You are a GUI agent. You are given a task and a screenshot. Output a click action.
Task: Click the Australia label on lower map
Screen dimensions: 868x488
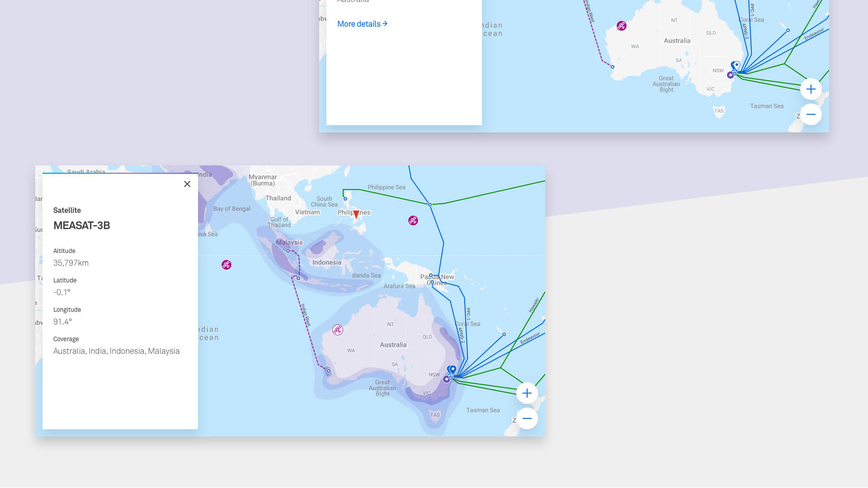pyautogui.click(x=393, y=345)
